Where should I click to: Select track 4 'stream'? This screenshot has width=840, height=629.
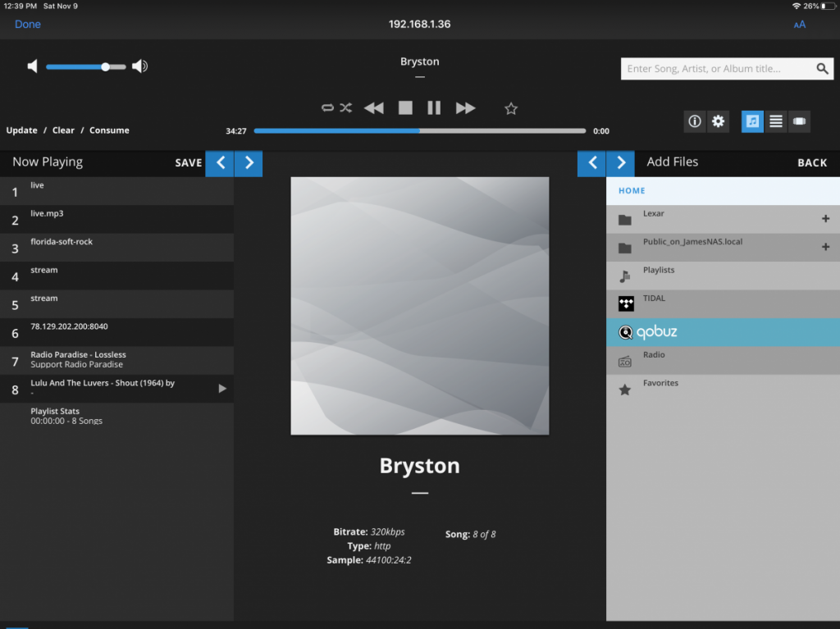116,276
